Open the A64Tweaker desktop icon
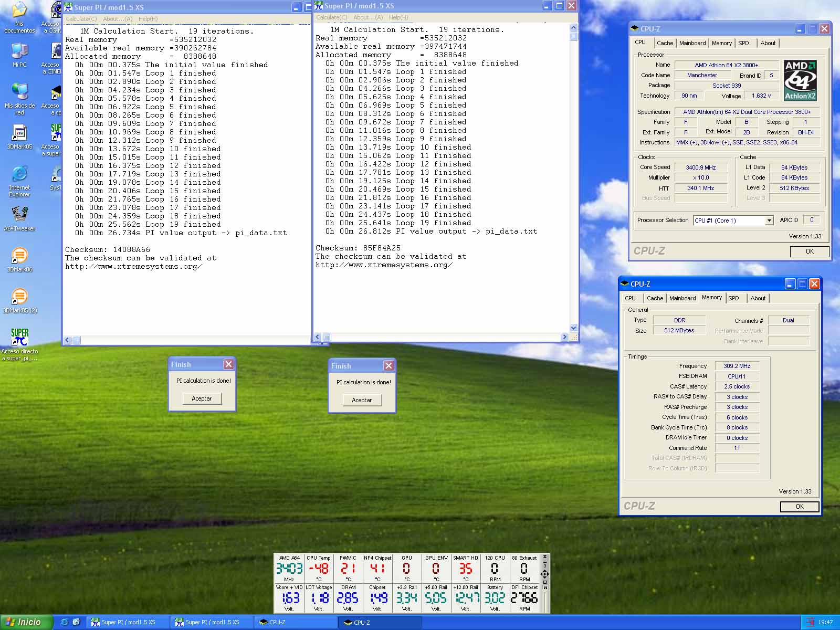This screenshot has width=840, height=630. click(x=19, y=219)
